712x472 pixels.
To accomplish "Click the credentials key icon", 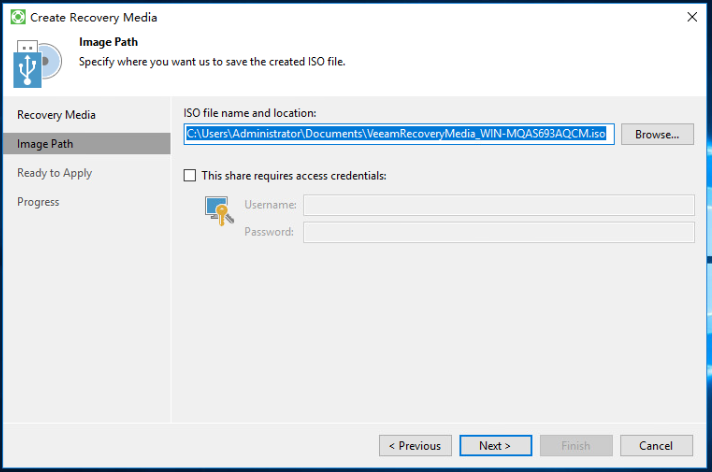I will (219, 211).
